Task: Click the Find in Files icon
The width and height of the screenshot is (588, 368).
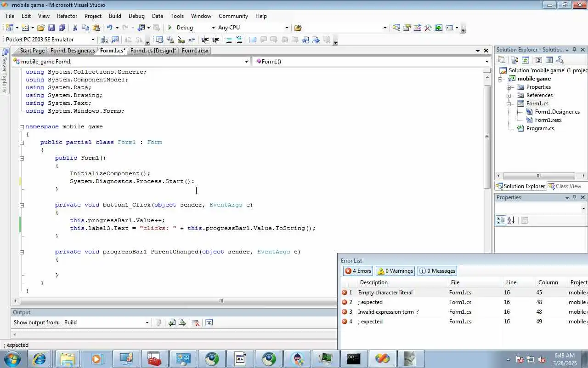Action: pyautogui.click(x=298, y=28)
